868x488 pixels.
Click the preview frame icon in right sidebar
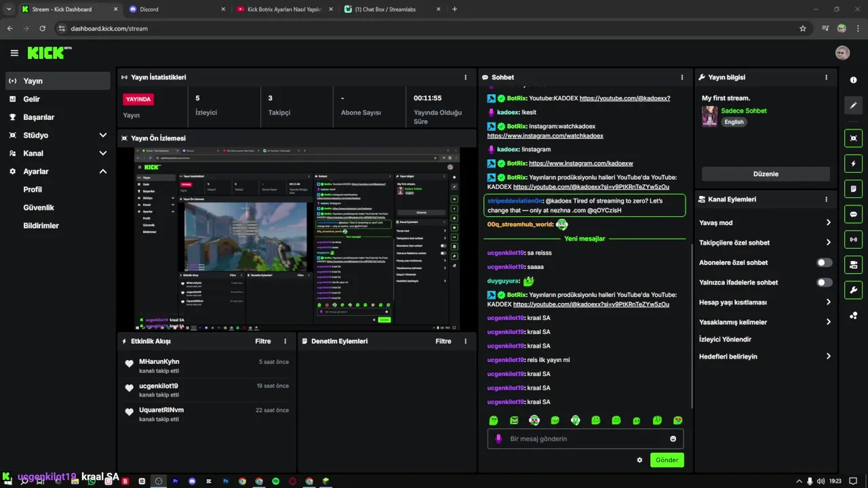point(853,138)
